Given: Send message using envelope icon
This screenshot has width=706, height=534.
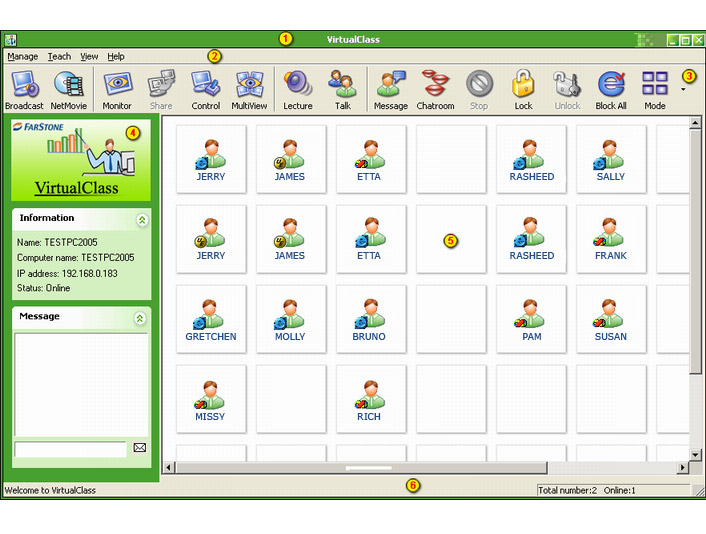Looking at the screenshot, I should click(140, 448).
